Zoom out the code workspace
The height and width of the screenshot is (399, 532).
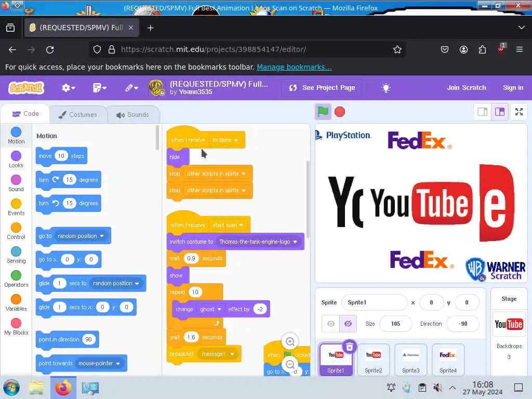point(290,364)
